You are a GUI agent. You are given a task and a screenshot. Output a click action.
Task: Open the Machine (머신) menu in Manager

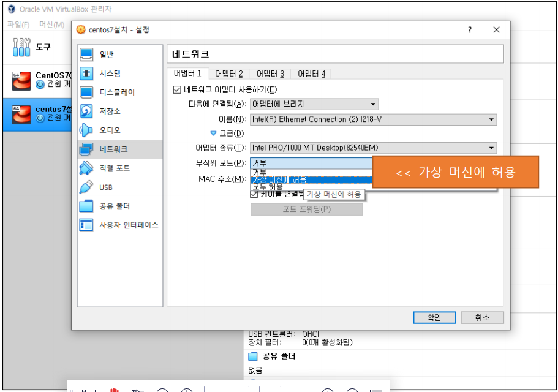(52, 24)
